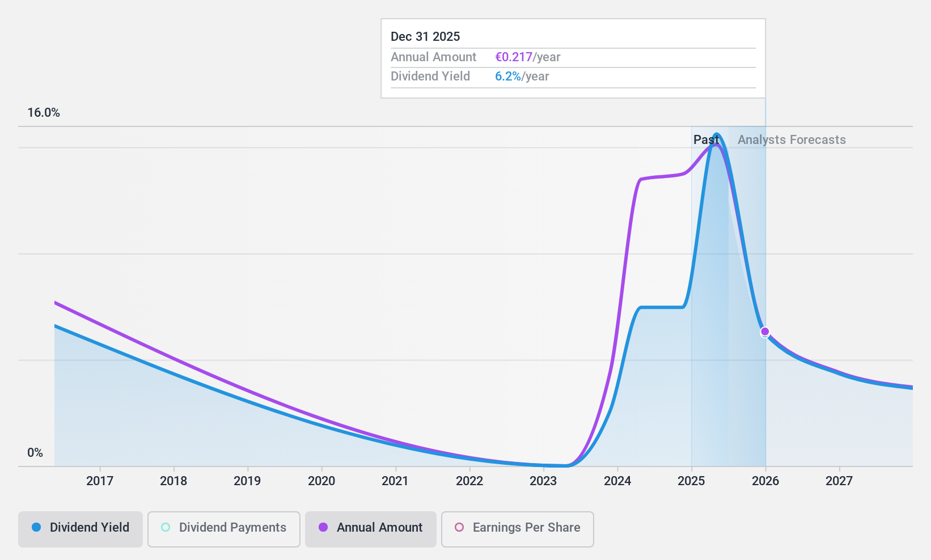Click the 2020 x-axis label
This screenshot has width=931, height=560.
click(321, 481)
